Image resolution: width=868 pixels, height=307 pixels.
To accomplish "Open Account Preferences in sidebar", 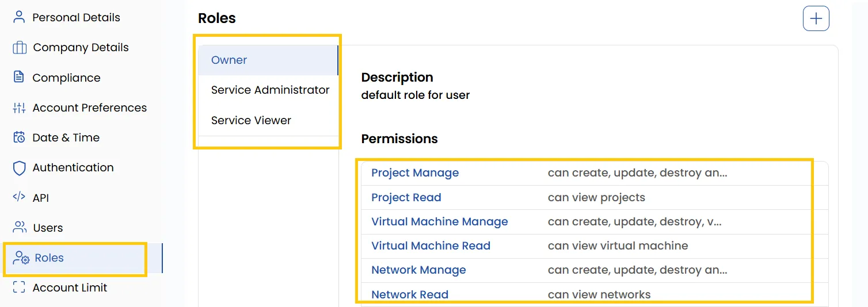I will click(90, 108).
